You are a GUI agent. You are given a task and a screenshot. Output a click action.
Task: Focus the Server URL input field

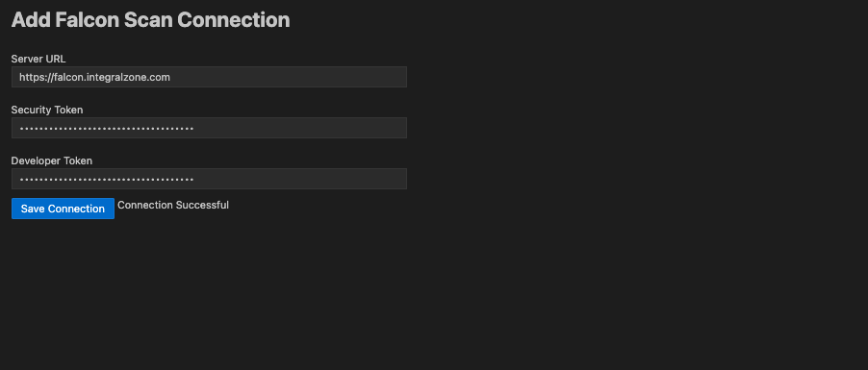click(x=209, y=77)
